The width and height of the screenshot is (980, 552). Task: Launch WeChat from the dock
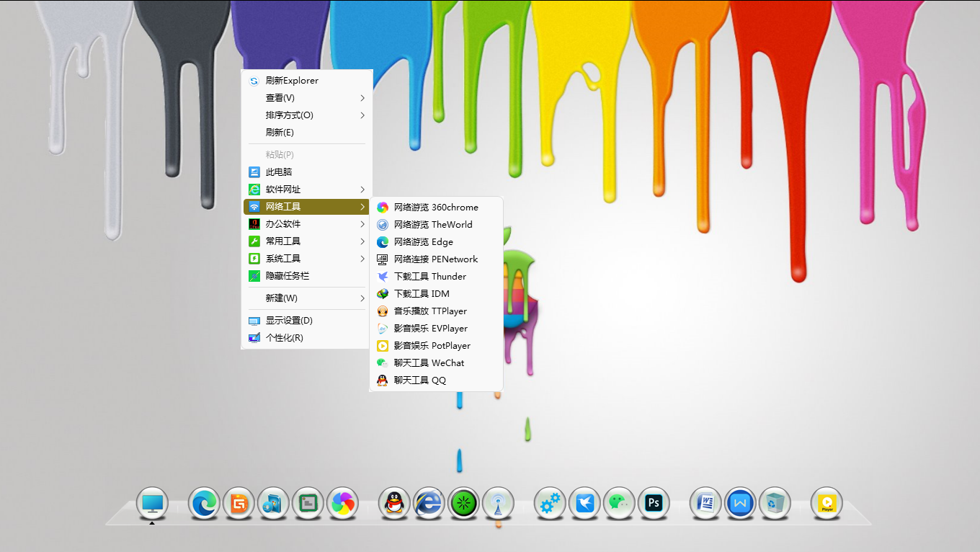point(619,503)
